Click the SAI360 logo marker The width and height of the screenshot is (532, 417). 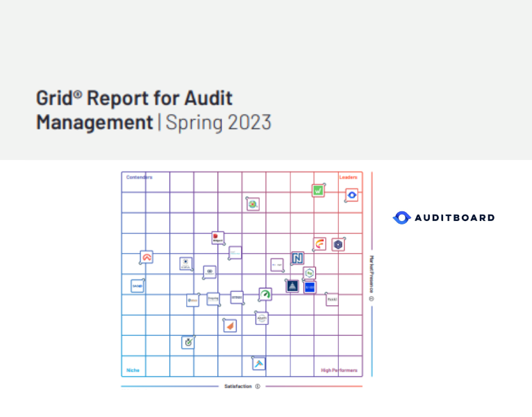point(138,286)
